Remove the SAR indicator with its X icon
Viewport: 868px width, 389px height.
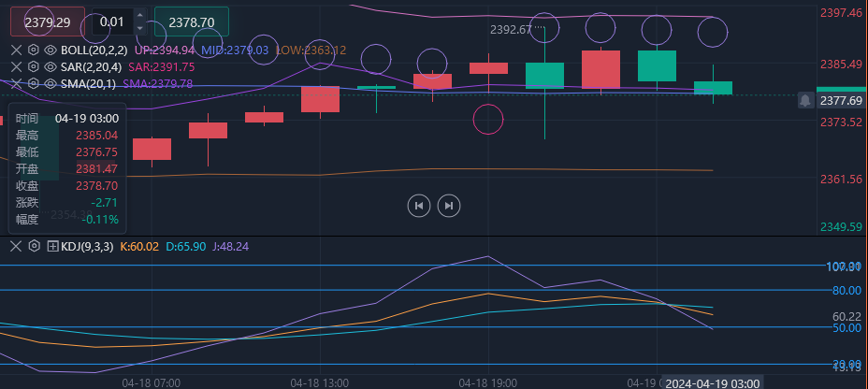click(x=16, y=66)
